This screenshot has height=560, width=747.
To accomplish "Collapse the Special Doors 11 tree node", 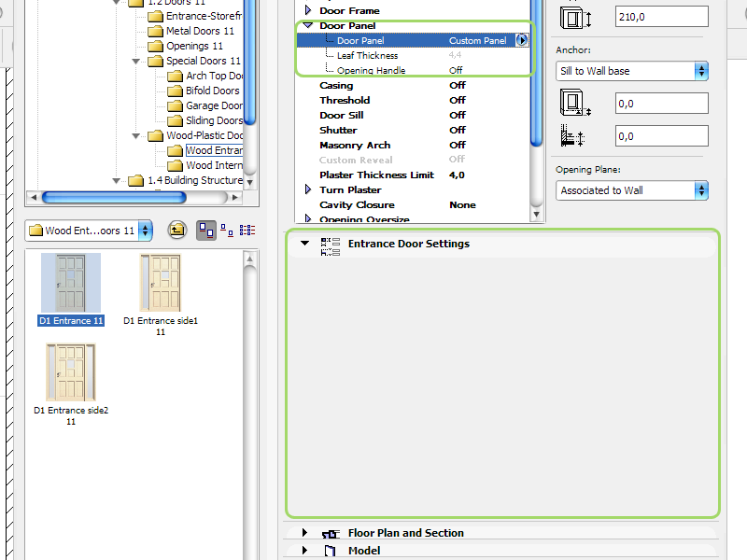I will (135, 61).
